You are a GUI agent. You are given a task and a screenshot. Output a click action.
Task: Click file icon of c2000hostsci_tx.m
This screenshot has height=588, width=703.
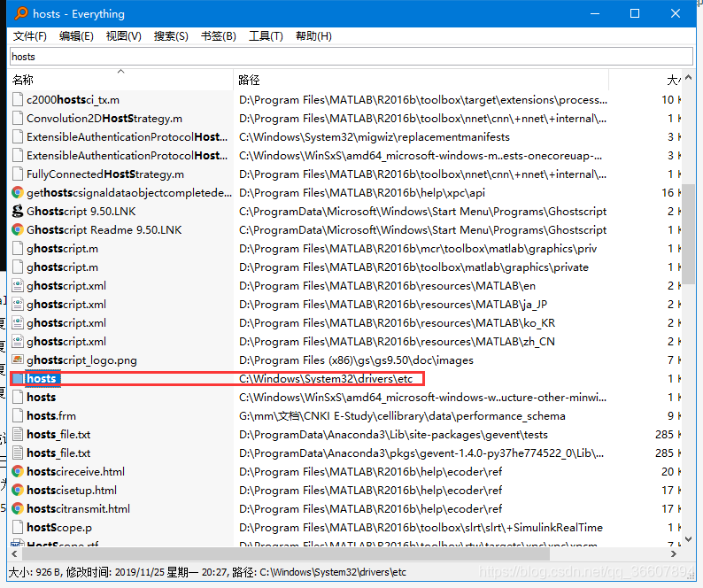coord(18,99)
